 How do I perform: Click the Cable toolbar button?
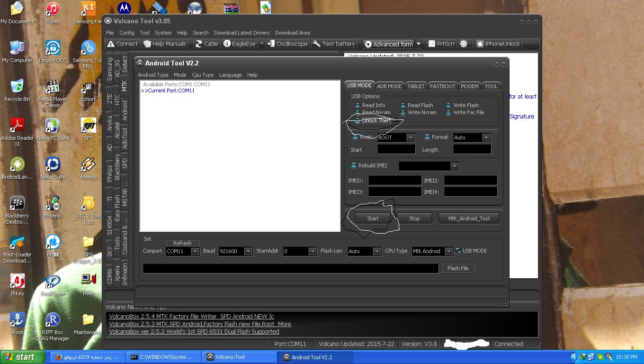206,44
